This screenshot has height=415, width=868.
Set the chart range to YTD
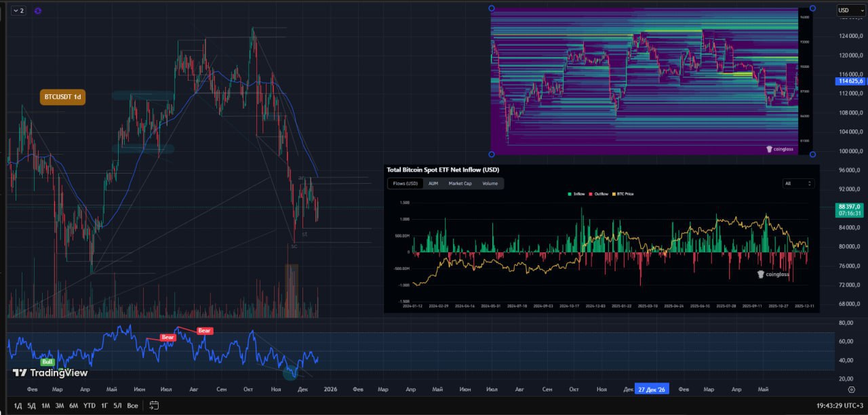pyautogui.click(x=89, y=406)
